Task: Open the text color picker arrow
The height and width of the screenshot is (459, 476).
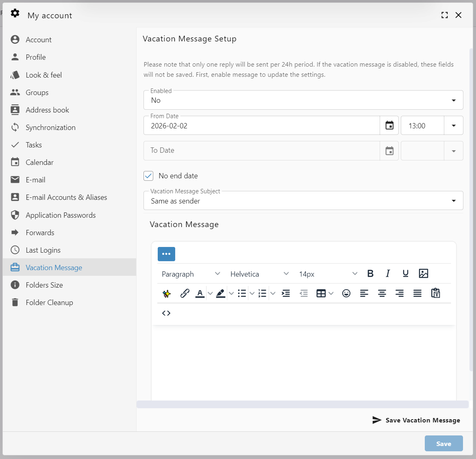Action: tap(210, 293)
